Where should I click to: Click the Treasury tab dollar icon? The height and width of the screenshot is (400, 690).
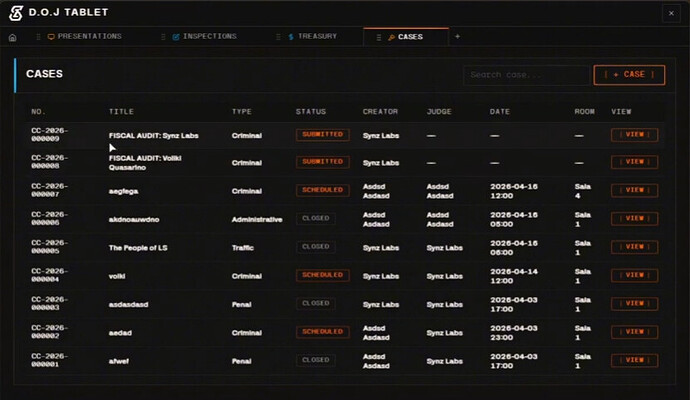(x=291, y=37)
